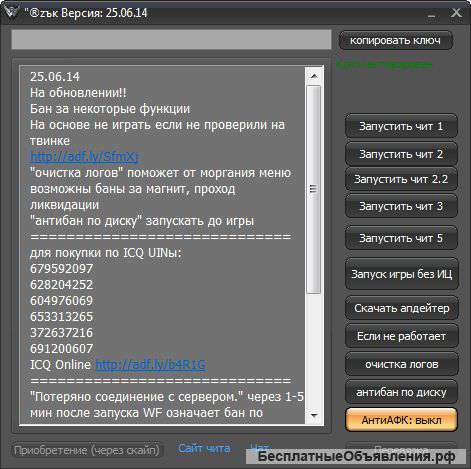The width and height of the screenshot is (471, 469).
Task: Click ICQ number '653313265'
Action: (x=61, y=317)
